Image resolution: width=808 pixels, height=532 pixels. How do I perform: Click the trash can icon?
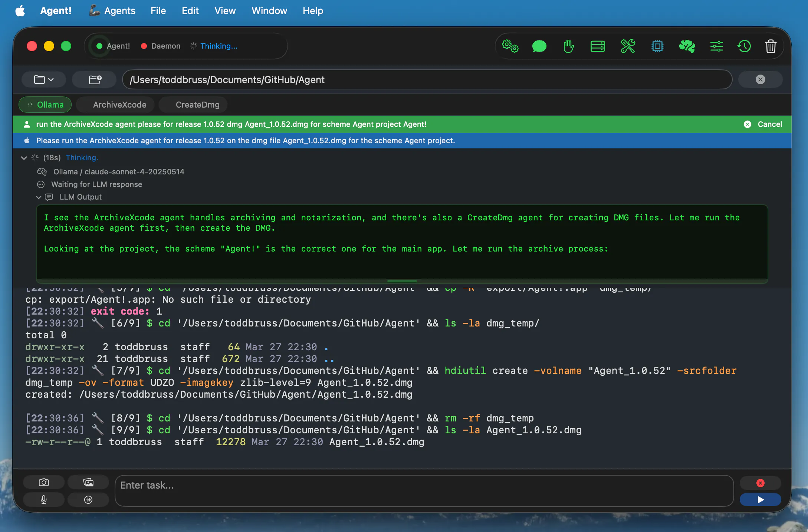pos(771,46)
